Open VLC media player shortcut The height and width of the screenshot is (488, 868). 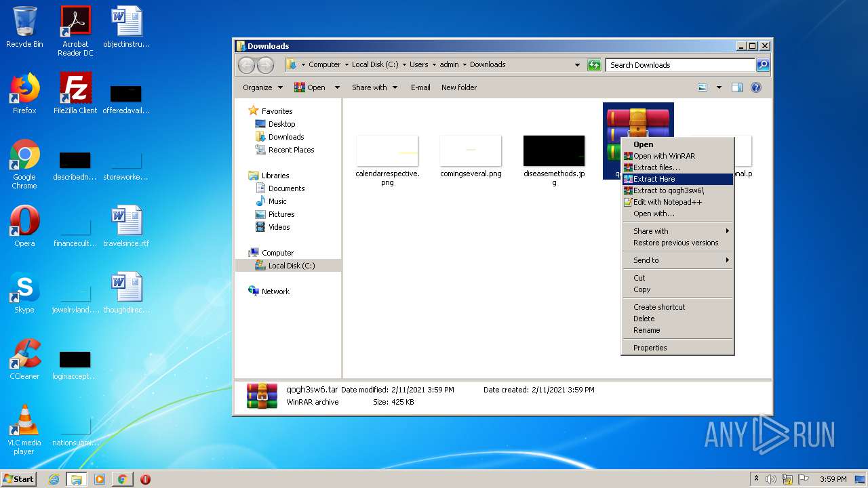point(24,430)
